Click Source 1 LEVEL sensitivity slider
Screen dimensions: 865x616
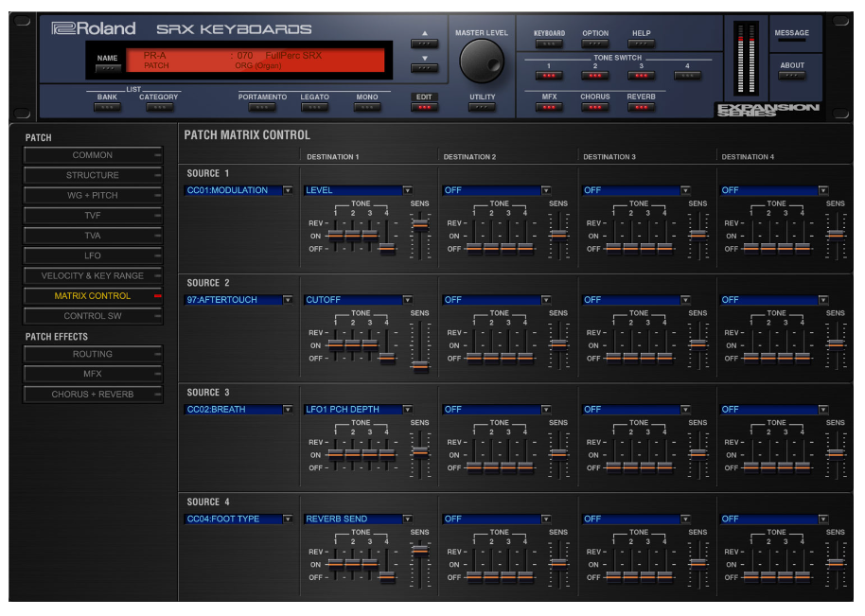pyautogui.click(x=420, y=225)
